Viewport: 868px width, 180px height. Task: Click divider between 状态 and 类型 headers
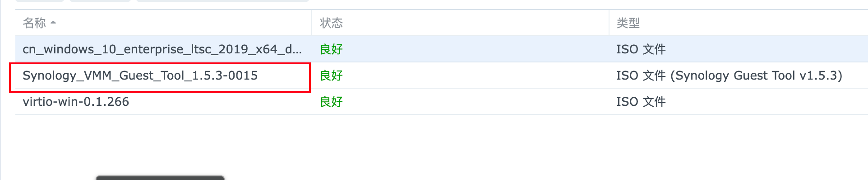609,23
